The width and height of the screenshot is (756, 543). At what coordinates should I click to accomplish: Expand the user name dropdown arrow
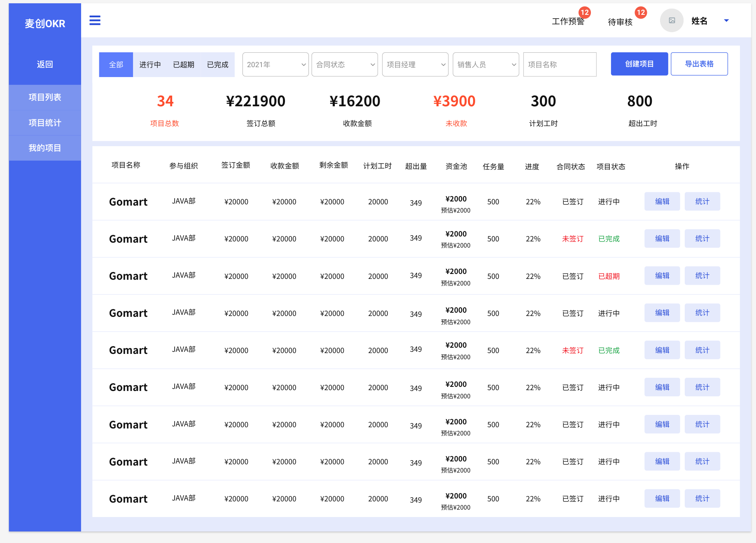pos(726,21)
